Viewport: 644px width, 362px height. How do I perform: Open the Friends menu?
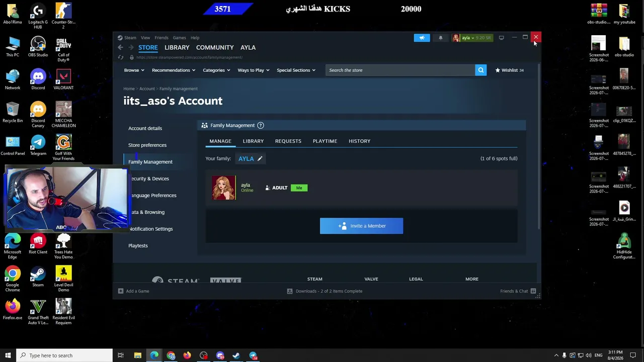162,38
